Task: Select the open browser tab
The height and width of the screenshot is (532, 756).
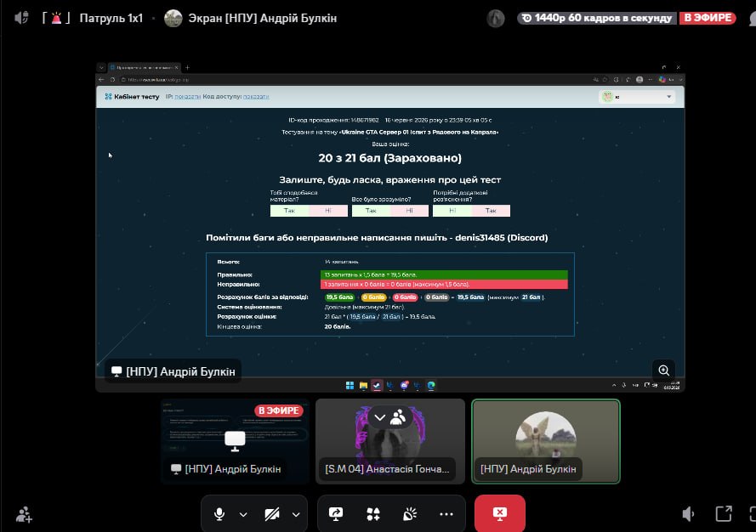Action: pos(144,67)
